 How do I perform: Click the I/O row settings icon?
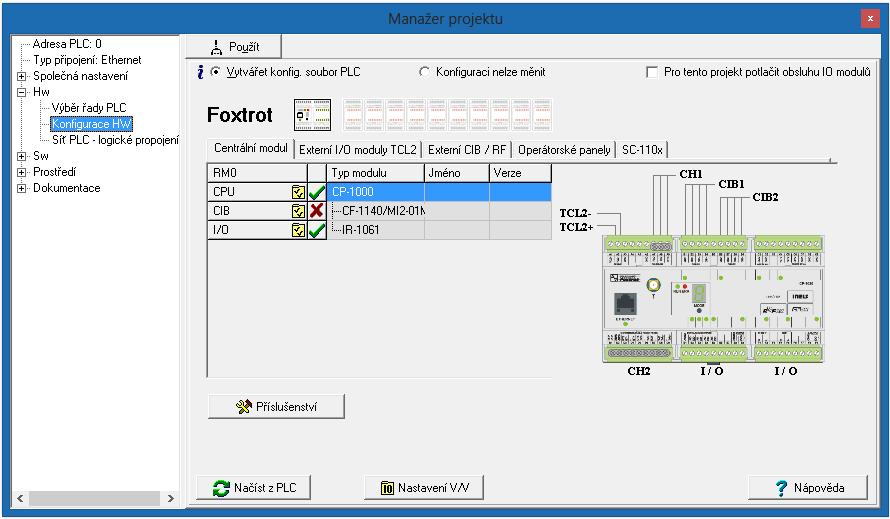point(298,230)
